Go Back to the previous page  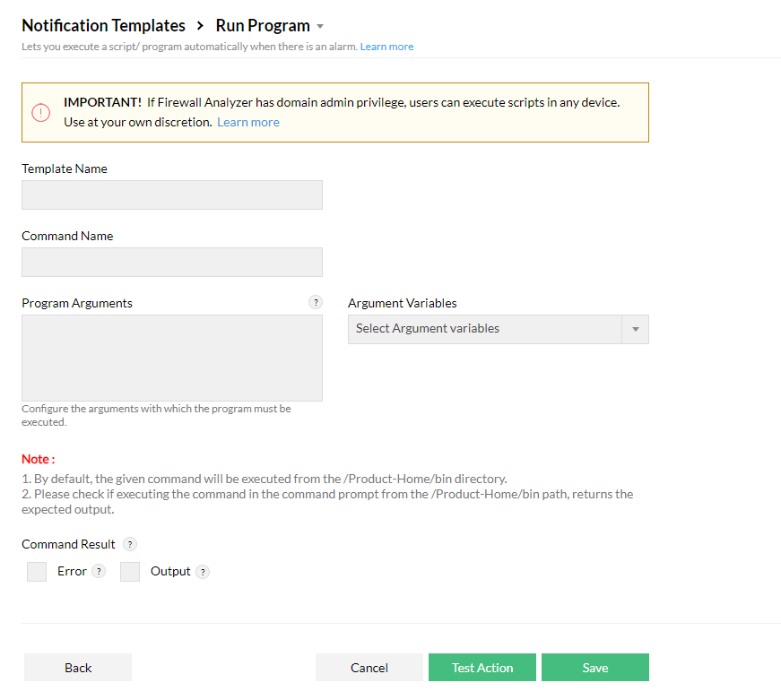77,667
